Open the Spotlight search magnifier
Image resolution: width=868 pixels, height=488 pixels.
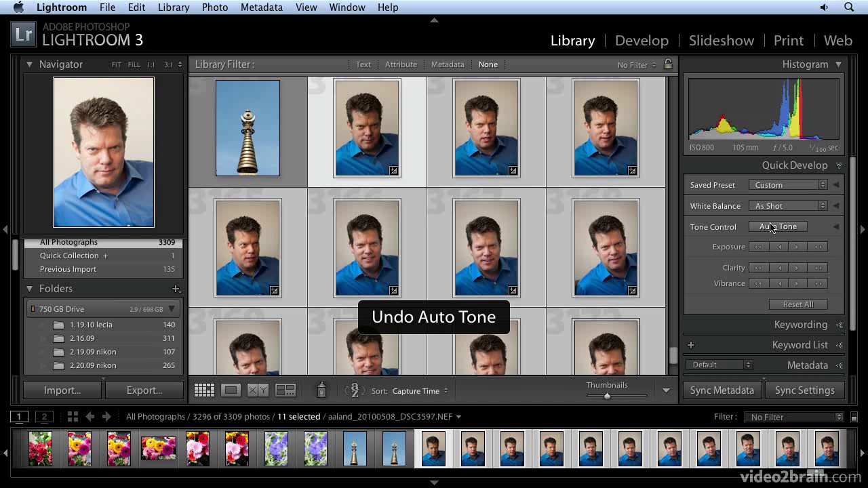tap(849, 7)
